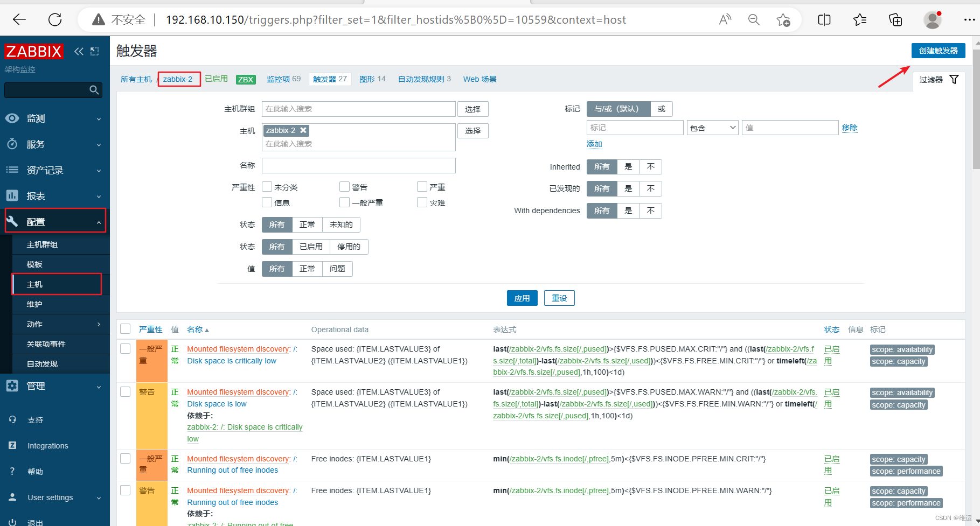
Task: Check the 灾难 severity checkbox
Action: pyautogui.click(x=422, y=202)
